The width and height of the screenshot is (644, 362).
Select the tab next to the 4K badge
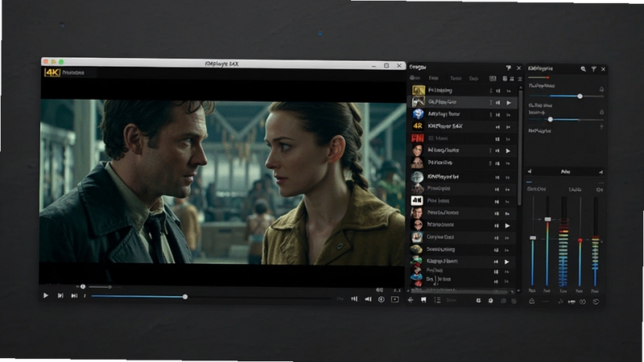[74, 72]
